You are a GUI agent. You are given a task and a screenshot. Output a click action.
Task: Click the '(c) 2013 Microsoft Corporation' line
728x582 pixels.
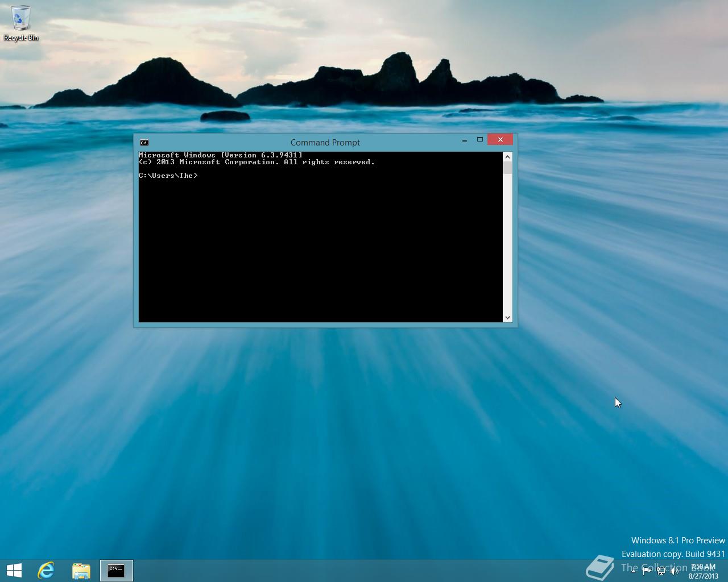coord(257,162)
